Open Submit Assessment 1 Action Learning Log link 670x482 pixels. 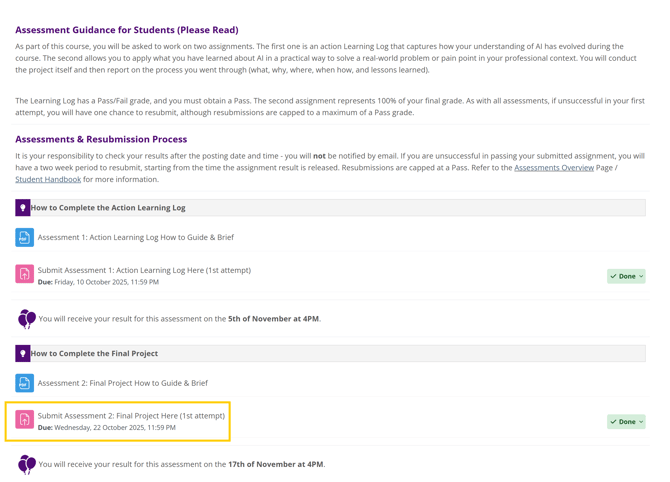tap(144, 270)
